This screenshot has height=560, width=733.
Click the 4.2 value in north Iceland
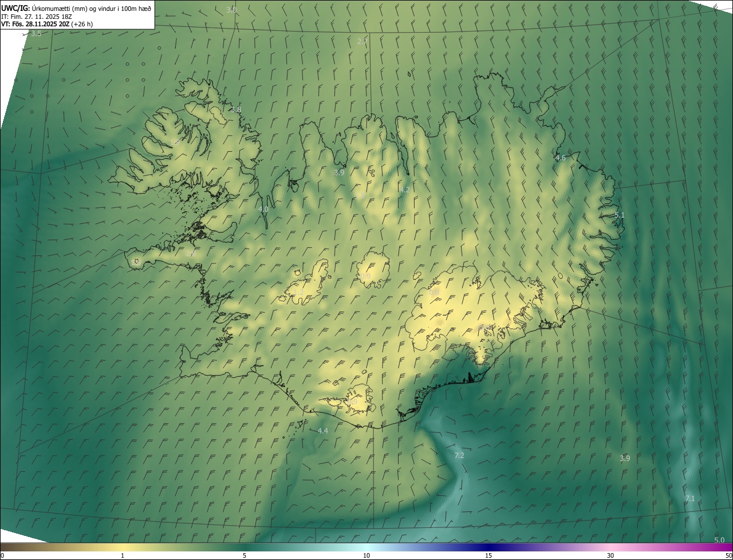click(x=405, y=190)
